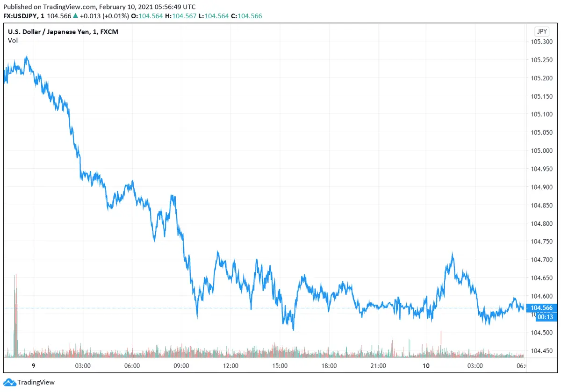Click the 104.450 price axis label
The width and height of the screenshot is (561, 392).
[x=541, y=350]
